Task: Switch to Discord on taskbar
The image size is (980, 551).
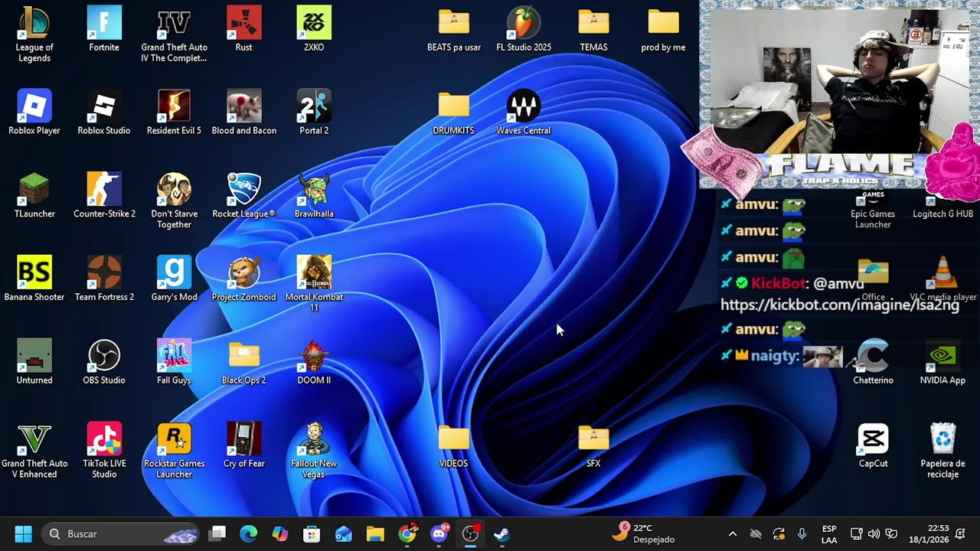Action: click(x=439, y=534)
